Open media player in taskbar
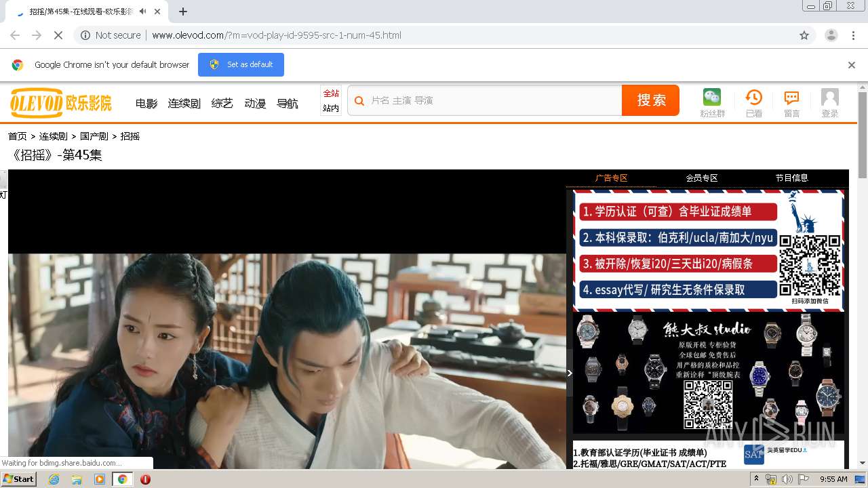This screenshot has width=868, height=488. 100,479
